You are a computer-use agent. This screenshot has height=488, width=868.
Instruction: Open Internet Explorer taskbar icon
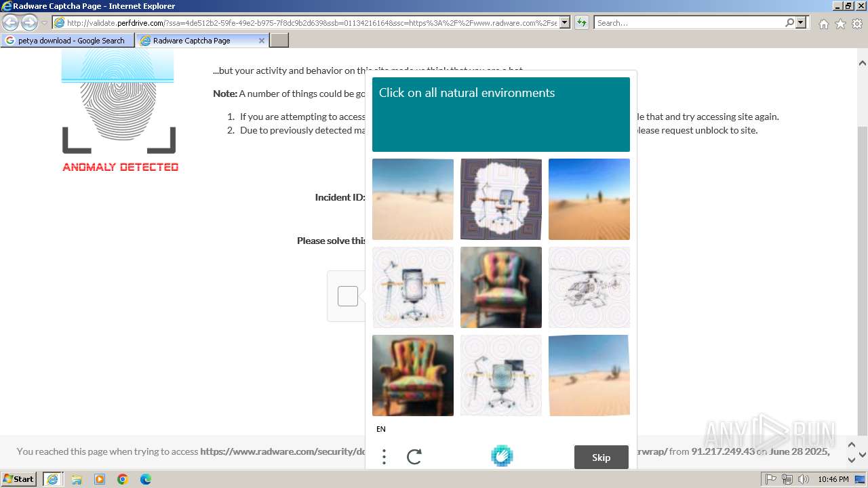(52, 479)
